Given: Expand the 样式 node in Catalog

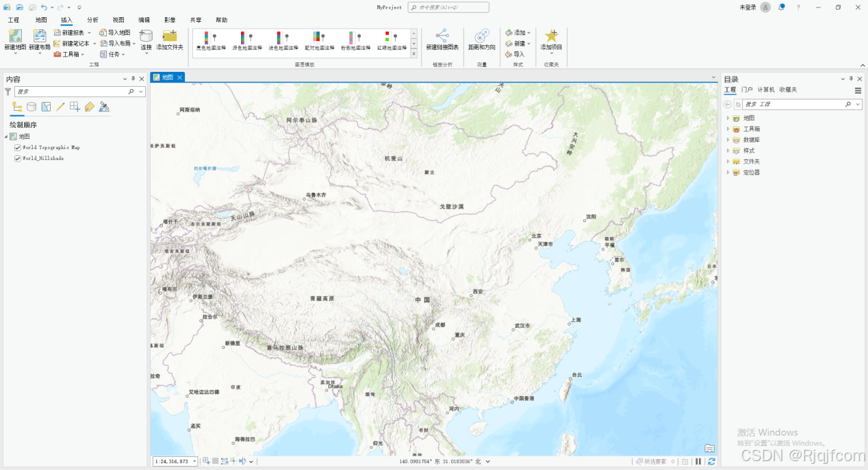Looking at the screenshot, I should (x=728, y=151).
